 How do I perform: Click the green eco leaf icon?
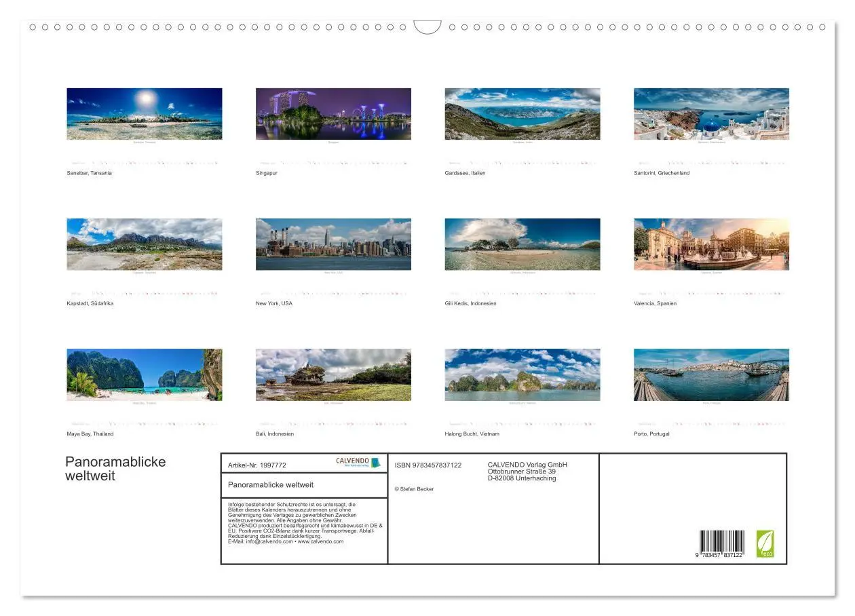coord(765,544)
